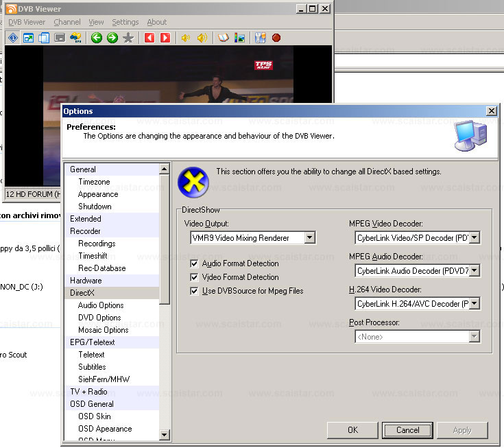Viewport: 504px width, 448px height.
Task: Toggle Audio Format Detection checkbox
Action: coord(194,263)
